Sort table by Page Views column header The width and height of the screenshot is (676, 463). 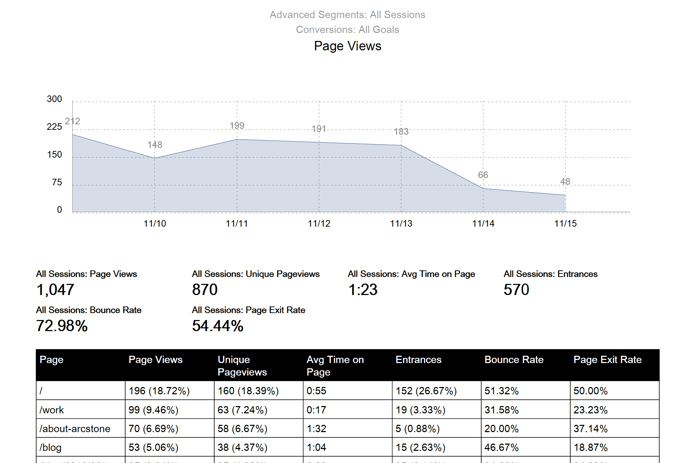pyautogui.click(x=155, y=360)
